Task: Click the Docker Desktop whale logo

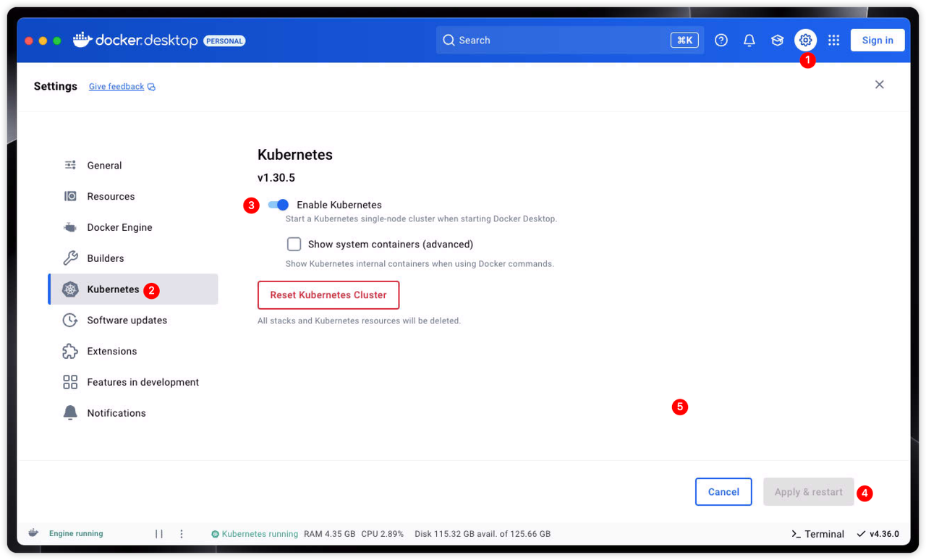Action: click(83, 40)
